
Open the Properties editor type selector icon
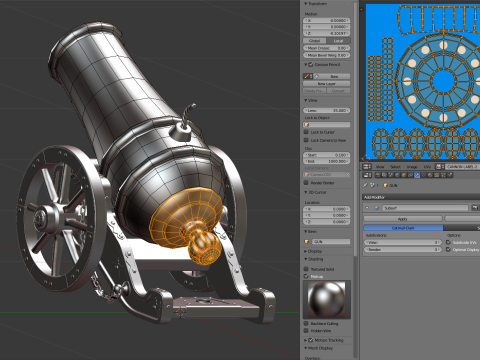(367, 175)
